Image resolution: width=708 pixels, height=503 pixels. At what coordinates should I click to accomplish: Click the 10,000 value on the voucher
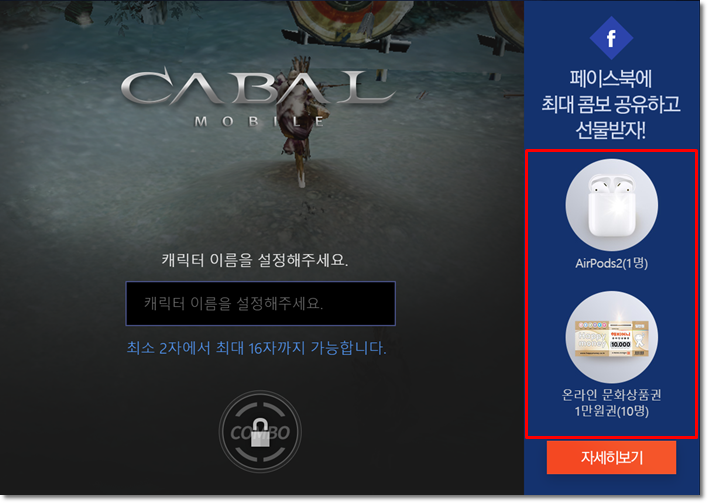pyautogui.click(x=620, y=345)
